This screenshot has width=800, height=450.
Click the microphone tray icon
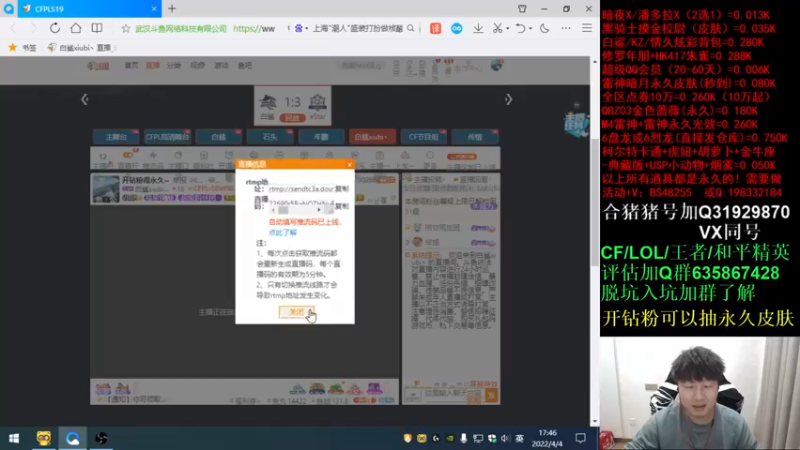point(463,438)
